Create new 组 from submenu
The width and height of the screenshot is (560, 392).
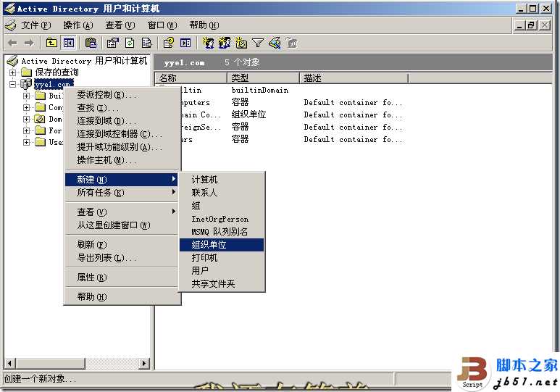tap(222, 206)
